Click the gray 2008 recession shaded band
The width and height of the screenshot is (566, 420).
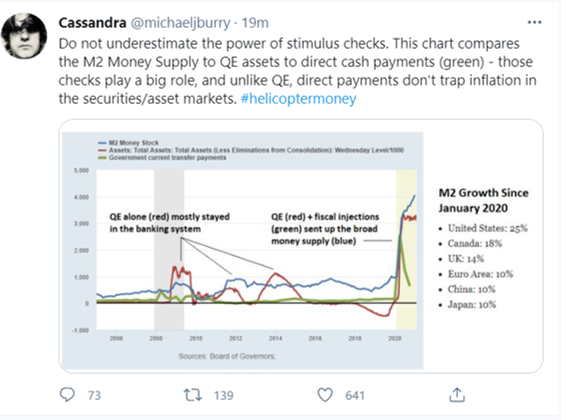click(169, 249)
